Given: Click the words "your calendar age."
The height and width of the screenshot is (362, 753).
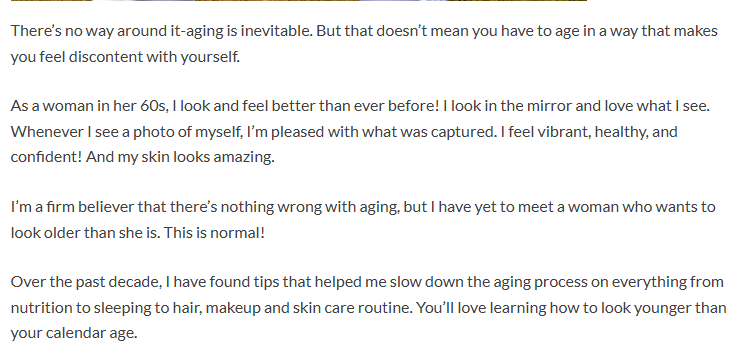Looking at the screenshot, I should pos(74,333).
